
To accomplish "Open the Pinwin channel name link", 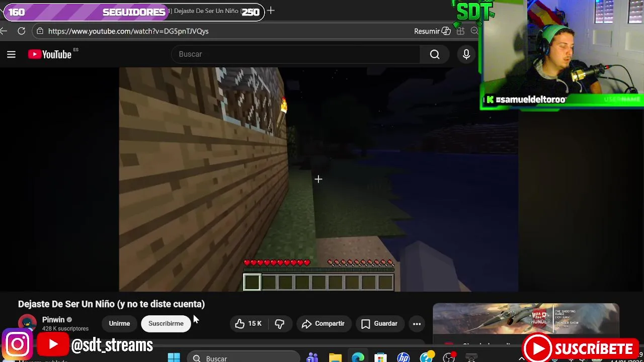I will (53, 320).
